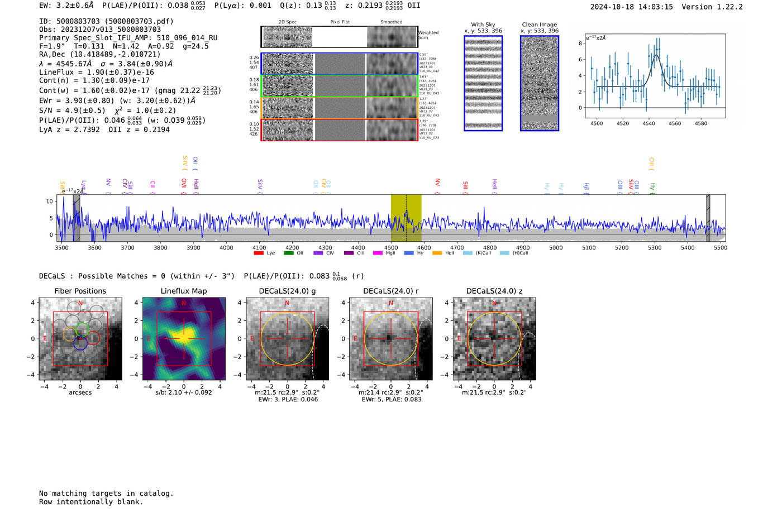Image resolution: width=782 pixels, height=532 pixels.
Task: Click the LineFlux = 1.90(±0.37)e-16 line
Action: point(97,72)
